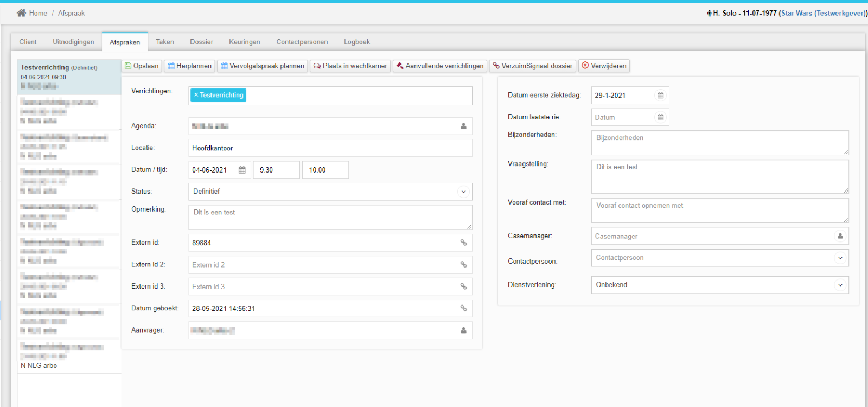Click person icon in Aanvrager field
Image resolution: width=868 pixels, height=407 pixels.
click(x=463, y=330)
